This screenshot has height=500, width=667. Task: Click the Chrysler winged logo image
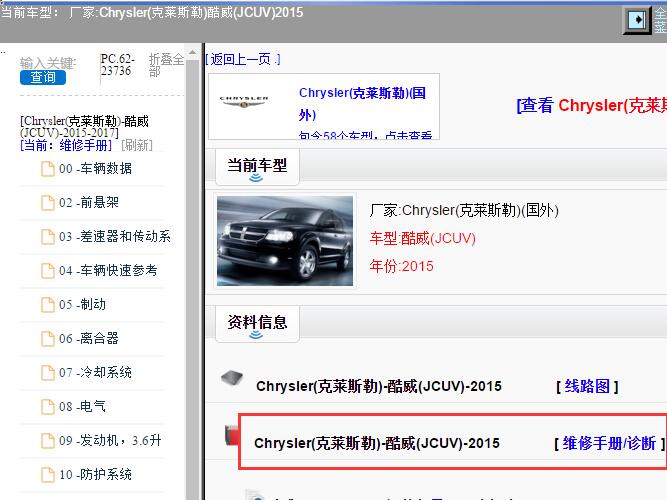click(243, 102)
